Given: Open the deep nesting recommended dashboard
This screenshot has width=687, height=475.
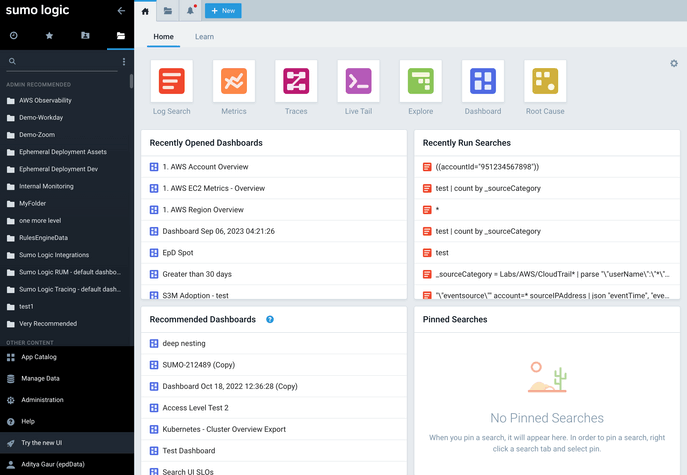Looking at the screenshot, I should (x=274, y=344).
